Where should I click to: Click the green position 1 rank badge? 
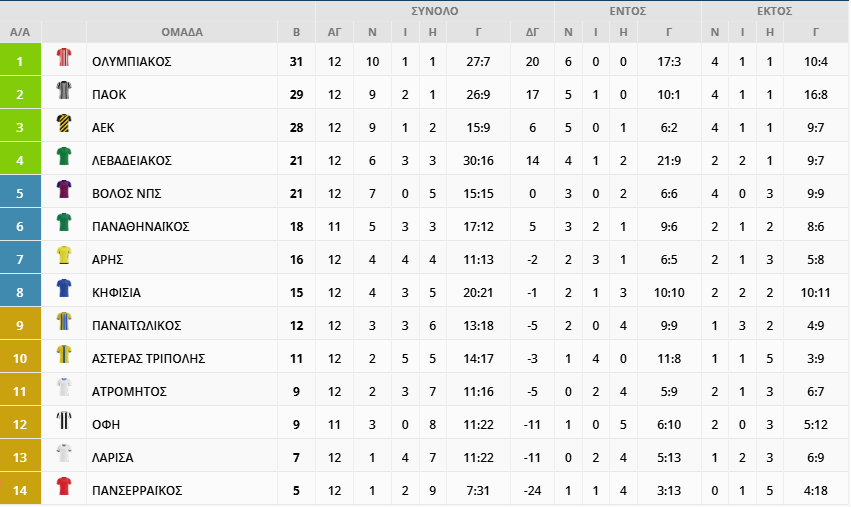click(x=20, y=61)
